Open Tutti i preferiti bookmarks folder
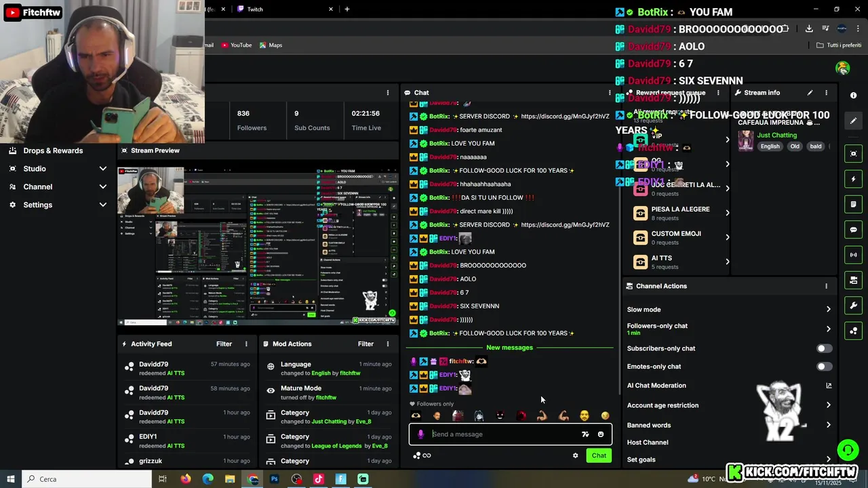This screenshot has width=868, height=488. 839,45
